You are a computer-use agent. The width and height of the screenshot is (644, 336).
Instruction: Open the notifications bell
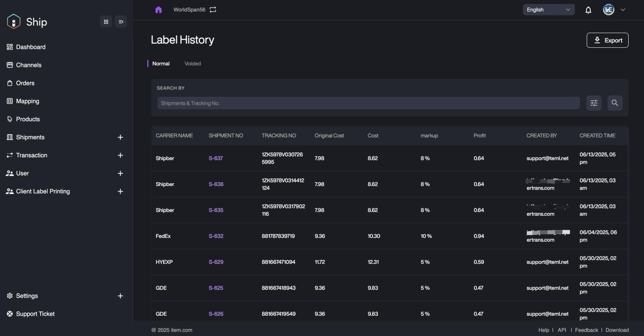[x=588, y=10]
